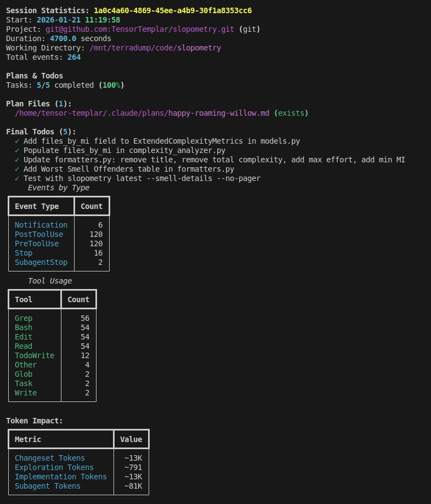Click the Changeset Tokens row
The height and width of the screenshot is (504, 431).
point(79,458)
